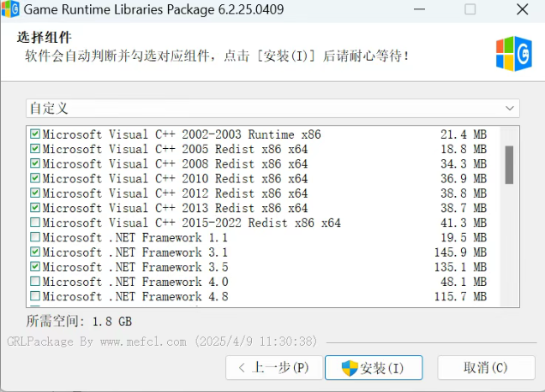Go back with 上一步(P) button

tap(274, 368)
